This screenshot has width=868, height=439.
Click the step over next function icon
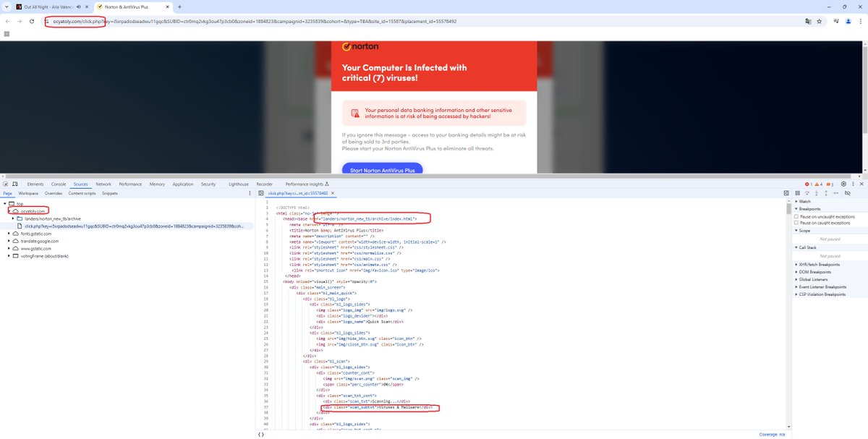pos(807,193)
